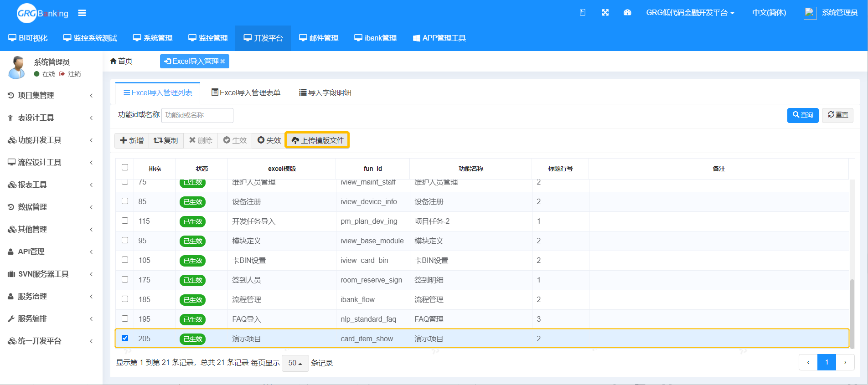Open the 项目集管理 sidebar menu

pyautogui.click(x=51, y=95)
